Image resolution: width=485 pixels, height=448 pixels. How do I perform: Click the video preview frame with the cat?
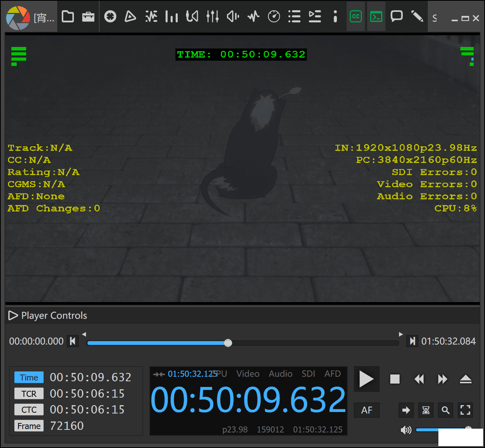(242, 169)
